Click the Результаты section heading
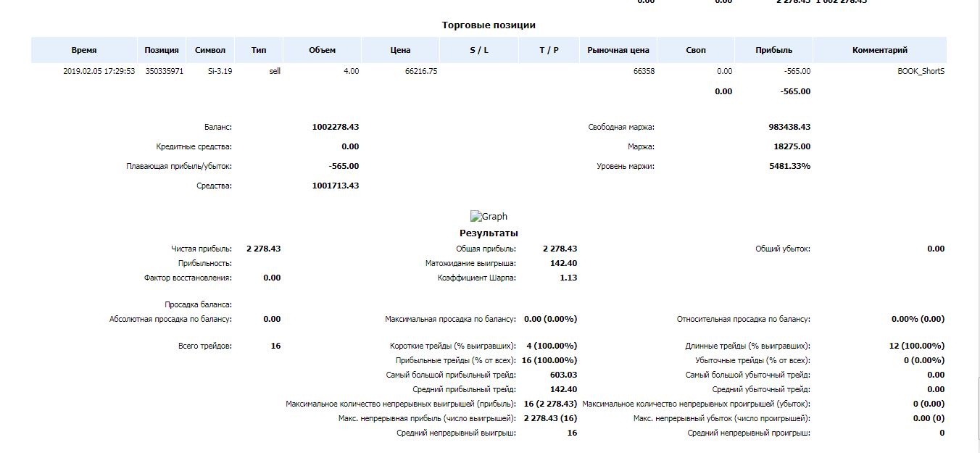This screenshot has height=453, width=980. coord(489,233)
